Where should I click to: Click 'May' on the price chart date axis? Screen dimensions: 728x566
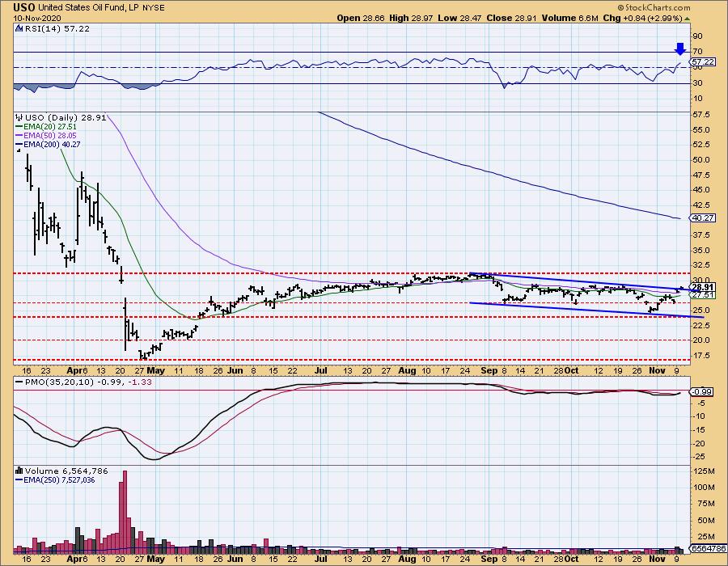(x=155, y=370)
